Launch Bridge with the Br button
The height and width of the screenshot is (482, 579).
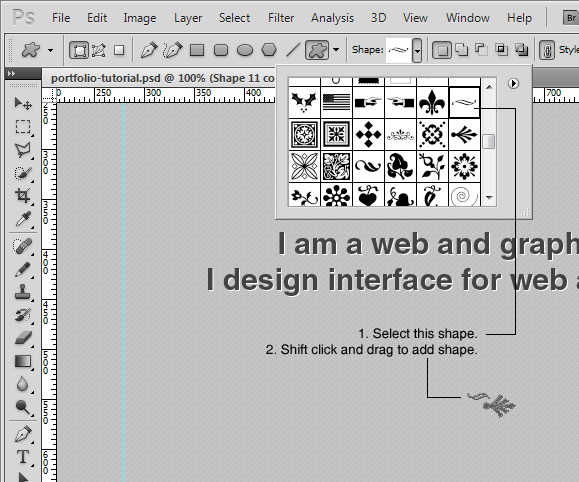tap(571, 17)
